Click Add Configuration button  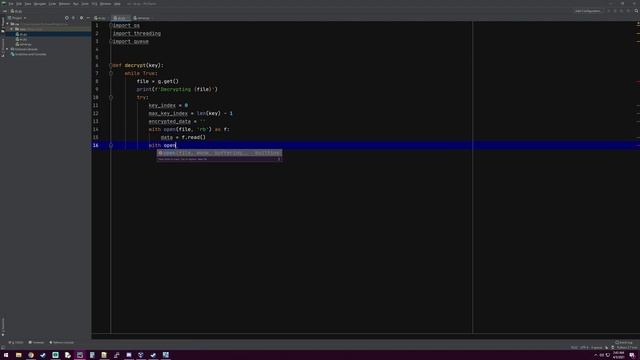click(x=587, y=11)
